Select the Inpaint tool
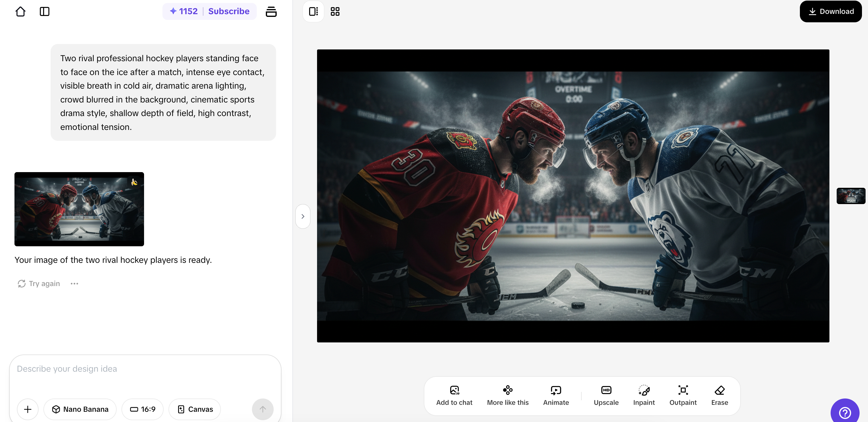Screen dimensions: 868x422 coord(643,395)
